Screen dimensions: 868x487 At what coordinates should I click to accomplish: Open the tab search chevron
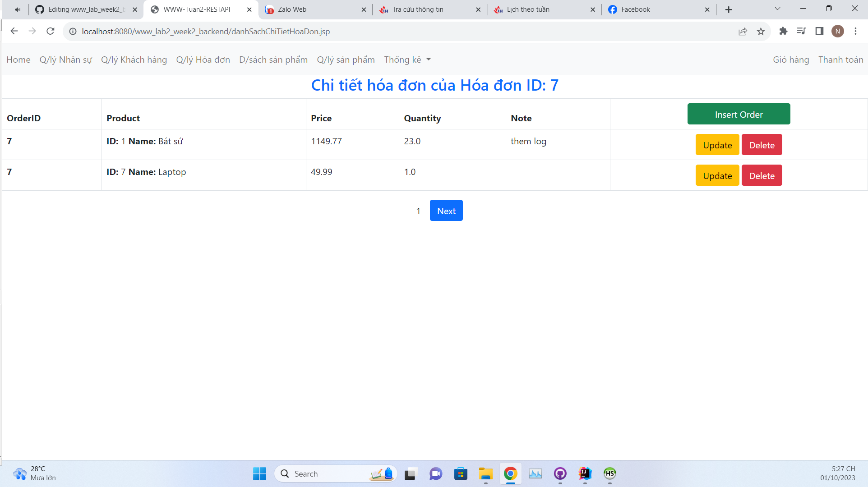click(x=777, y=9)
